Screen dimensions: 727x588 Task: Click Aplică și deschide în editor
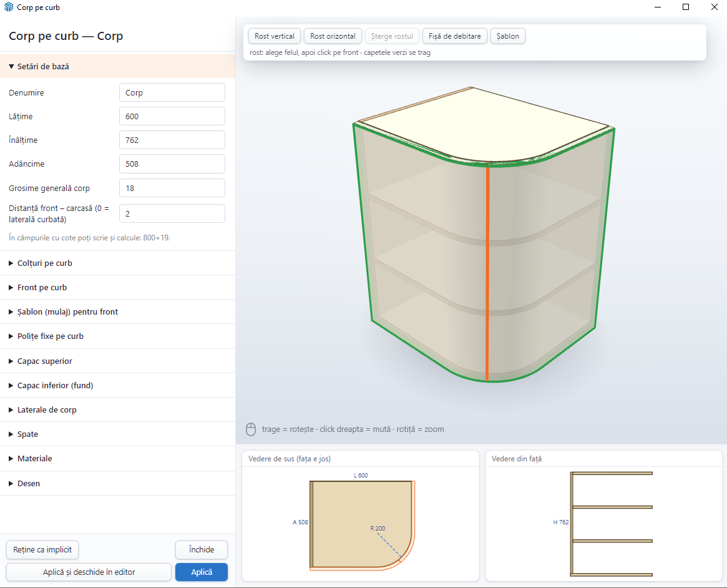(x=89, y=572)
